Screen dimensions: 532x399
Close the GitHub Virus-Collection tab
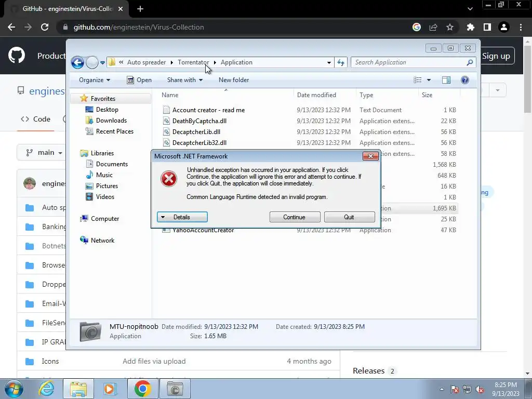click(121, 9)
